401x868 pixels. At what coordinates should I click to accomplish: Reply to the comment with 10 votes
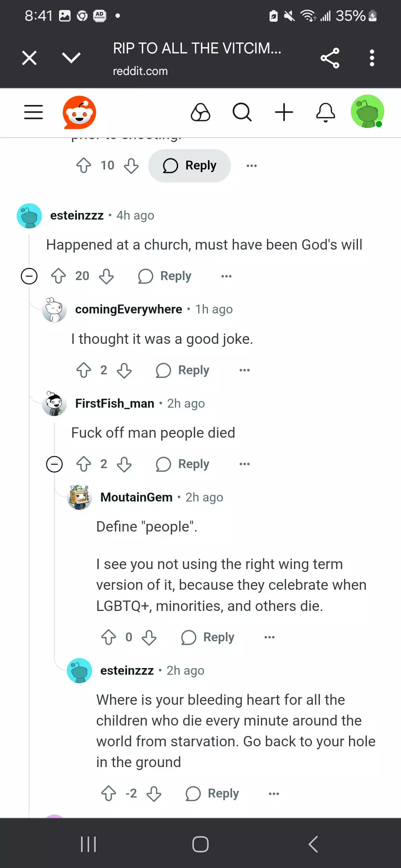point(189,165)
